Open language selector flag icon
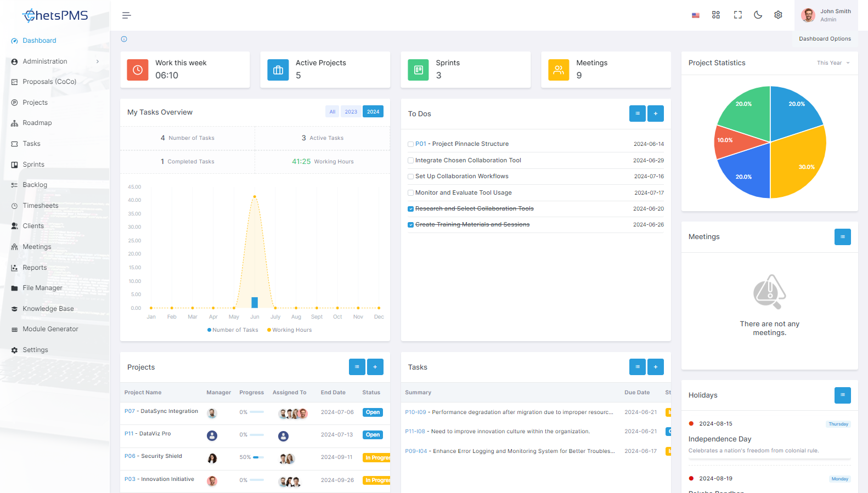 (695, 15)
